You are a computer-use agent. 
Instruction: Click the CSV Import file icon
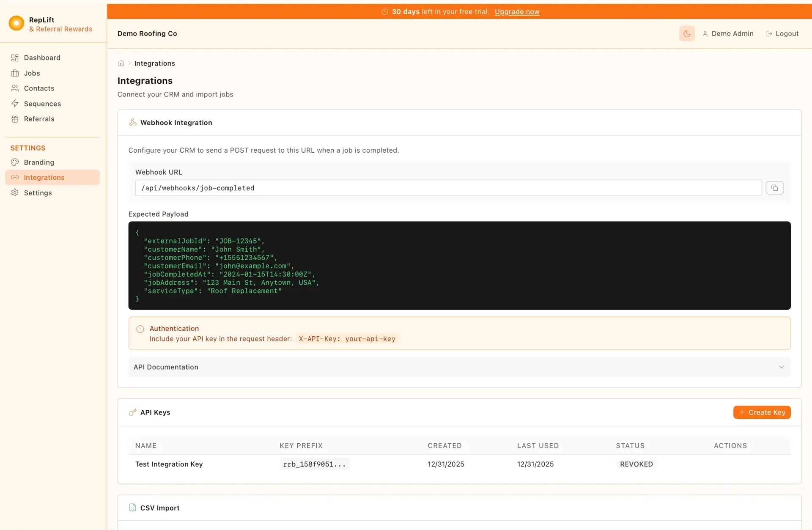(x=132, y=508)
